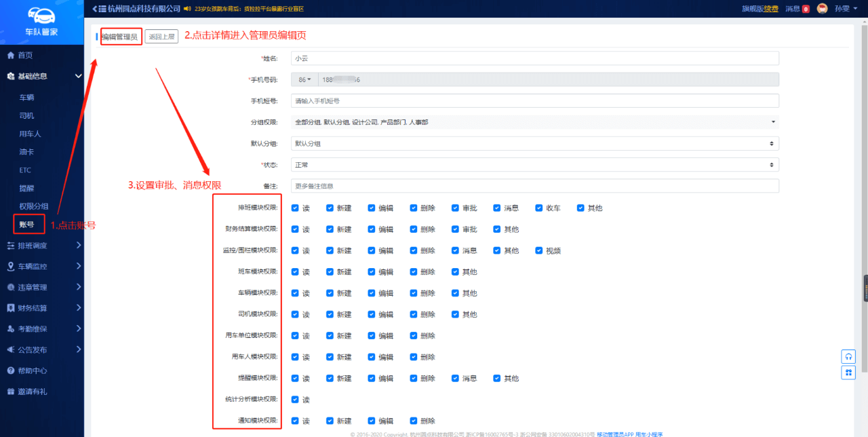Click the headset customer service icon

pyautogui.click(x=848, y=356)
